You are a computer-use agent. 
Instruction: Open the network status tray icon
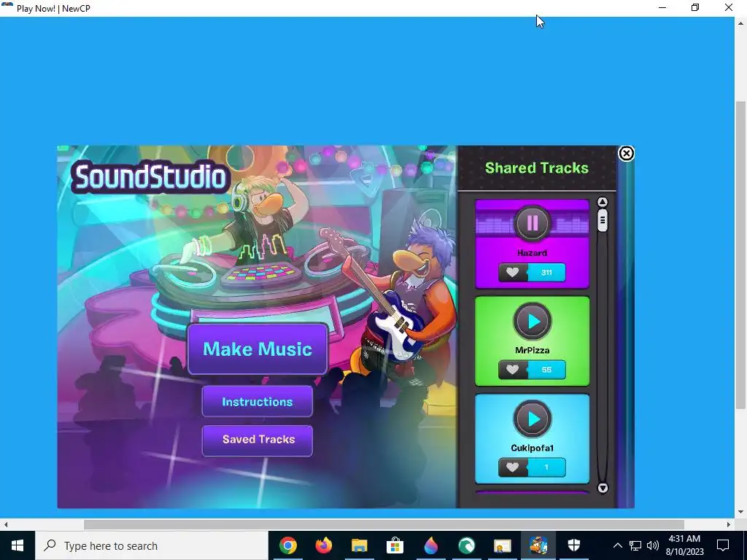[x=635, y=545]
